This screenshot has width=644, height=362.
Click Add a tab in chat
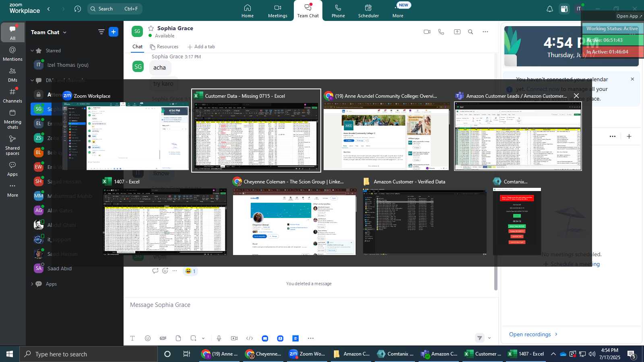pos(201,47)
